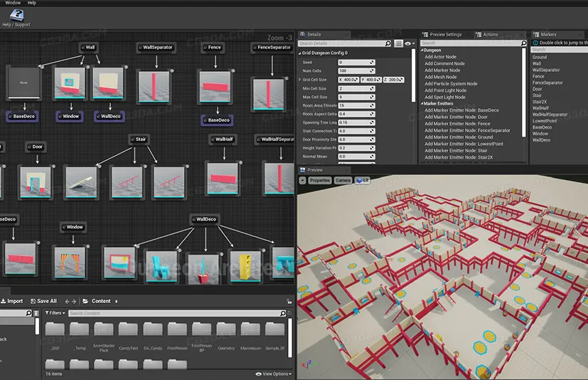588x380 pixels.
Task: Select the Wall marker node
Action: (x=88, y=47)
